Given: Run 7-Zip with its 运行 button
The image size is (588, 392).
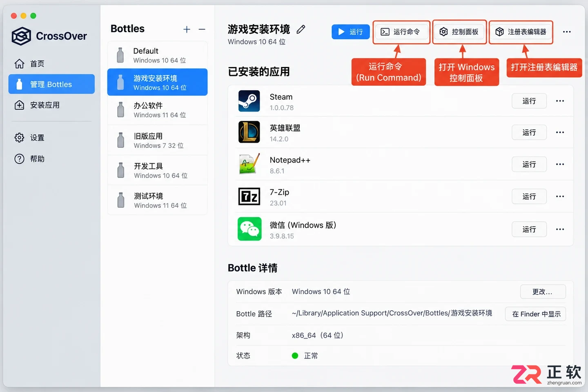Looking at the screenshot, I should [x=529, y=196].
